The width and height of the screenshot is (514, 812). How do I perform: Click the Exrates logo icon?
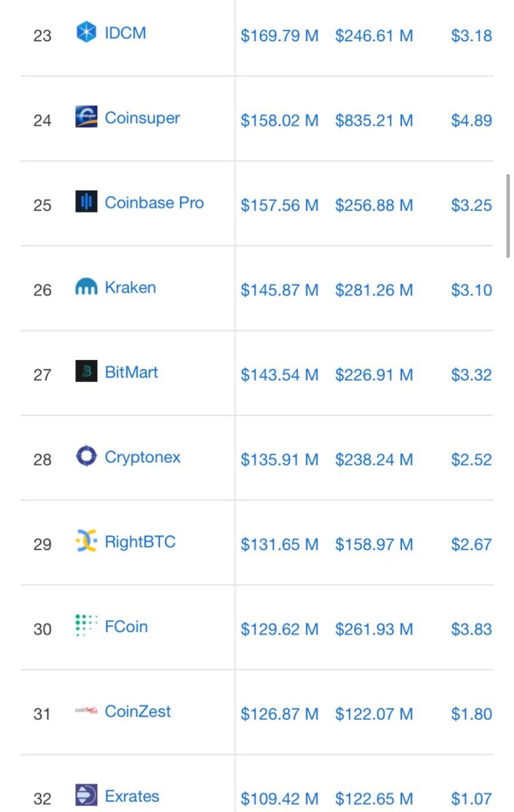[86, 795]
